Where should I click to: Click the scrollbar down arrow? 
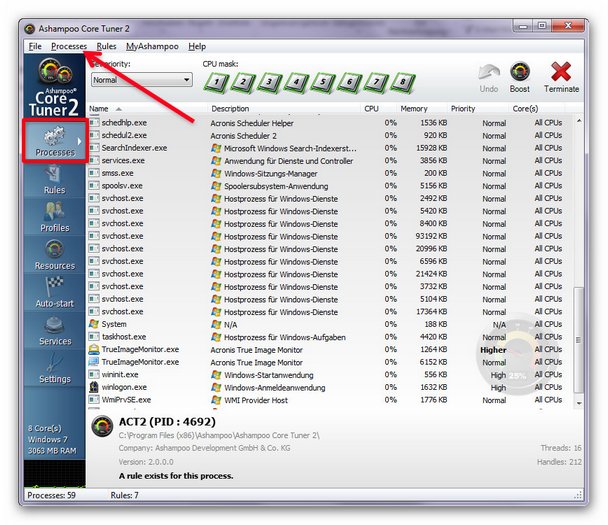coord(579,403)
